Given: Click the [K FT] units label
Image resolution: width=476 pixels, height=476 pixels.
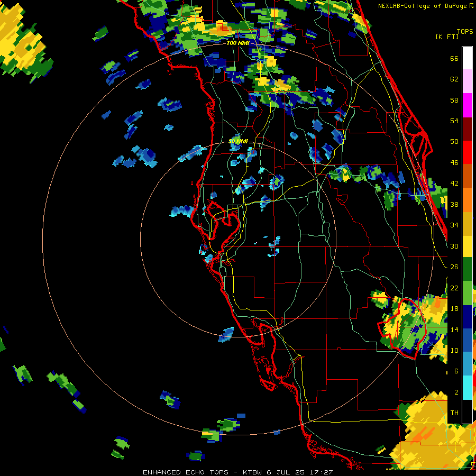Looking at the screenshot, I should pyautogui.click(x=447, y=37).
